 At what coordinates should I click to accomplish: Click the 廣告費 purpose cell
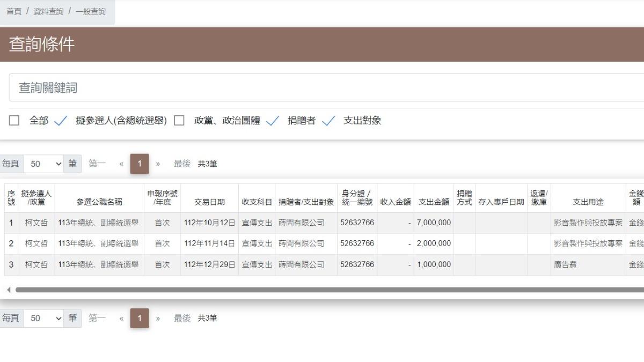tap(588, 265)
